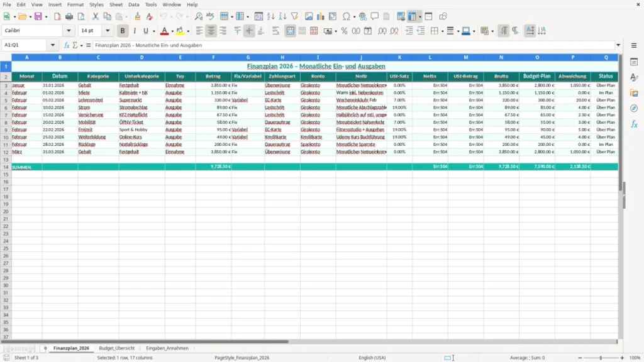Click the Insert Pivot Table icon

pos(333,16)
